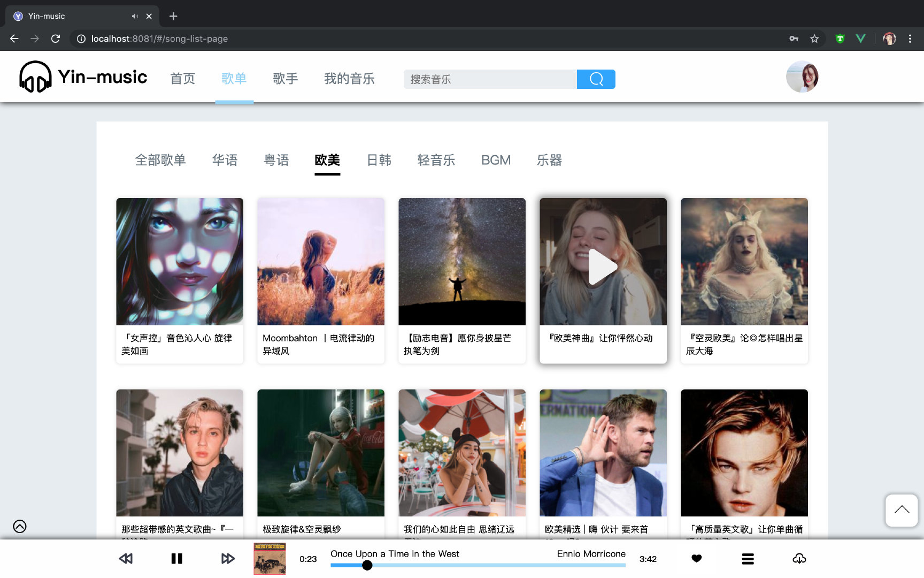Skip to the next track
The image size is (924, 578).
[228, 559]
